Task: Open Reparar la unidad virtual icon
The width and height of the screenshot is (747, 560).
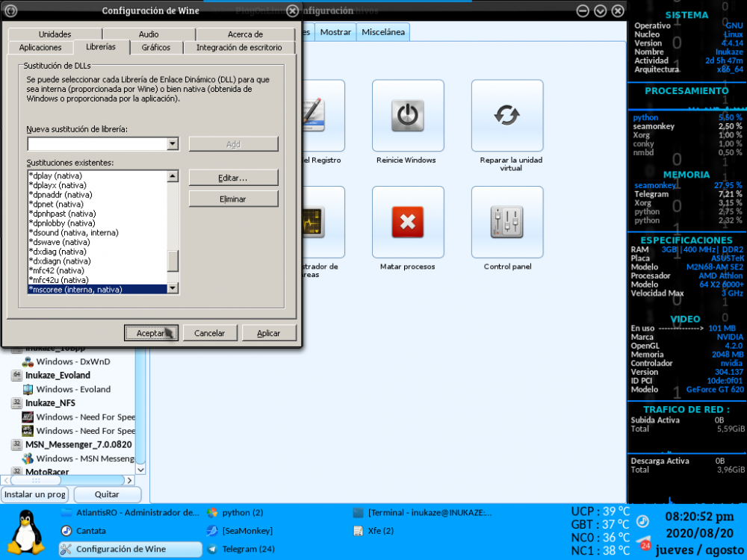Action: click(506, 116)
